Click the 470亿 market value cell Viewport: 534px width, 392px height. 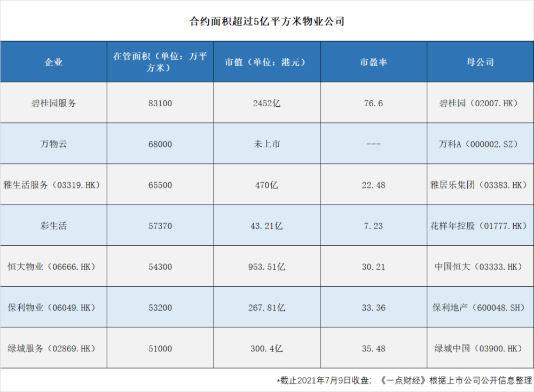pyautogui.click(x=266, y=185)
